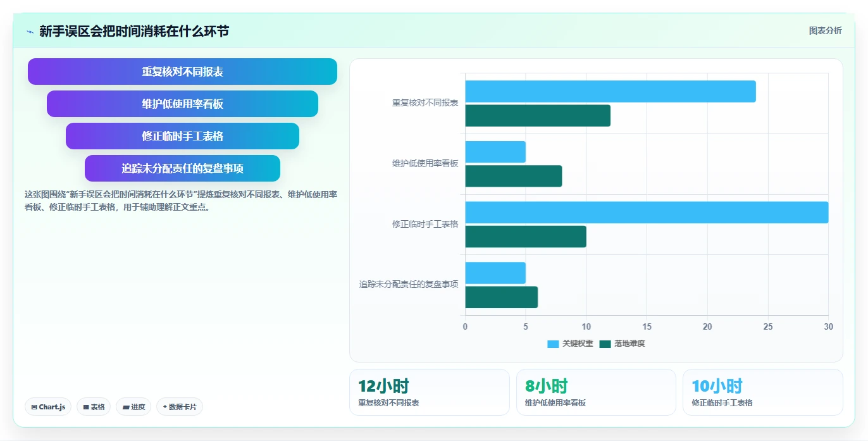The width and height of the screenshot is (868, 441).
Task: Click the blue 修正临时手工表格 chart bar
Action: [647, 212]
